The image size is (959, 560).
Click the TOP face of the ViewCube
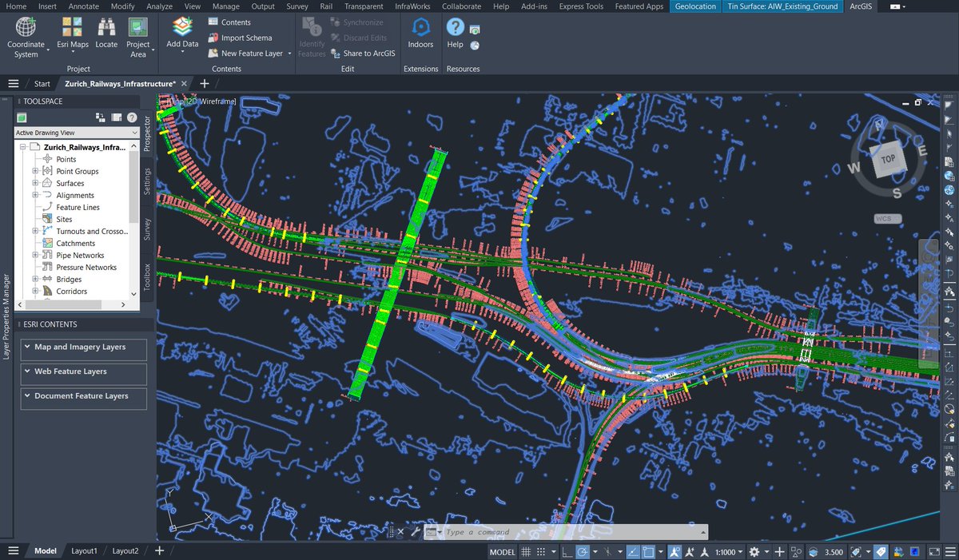pyautogui.click(x=887, y=159)
